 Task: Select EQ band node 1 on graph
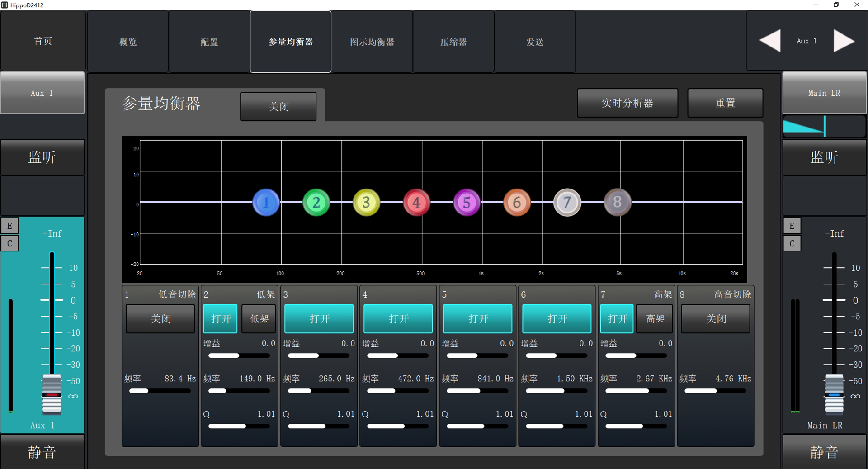[266, 202]
